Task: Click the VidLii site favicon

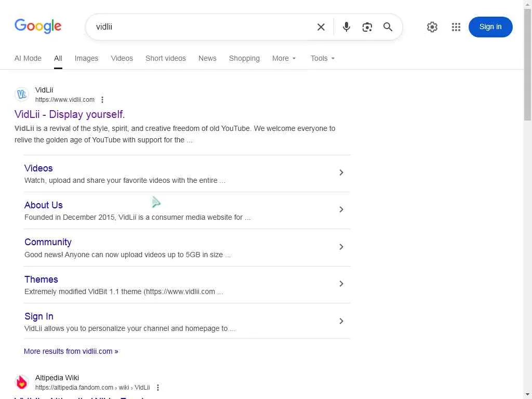Action: [22, 95]
